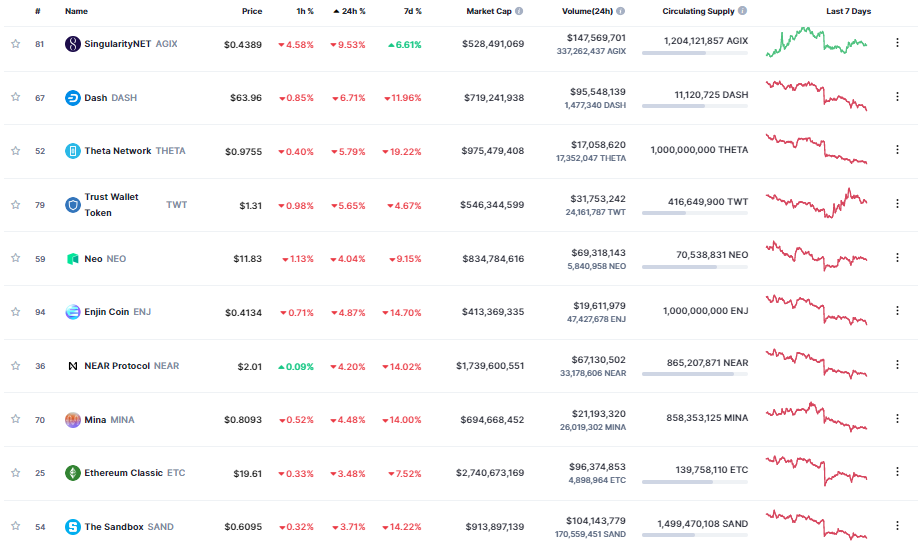The image size is (922, 553).
Task: Star SingularityNET to add to watchlist
Action: click(x=15, y=44)
